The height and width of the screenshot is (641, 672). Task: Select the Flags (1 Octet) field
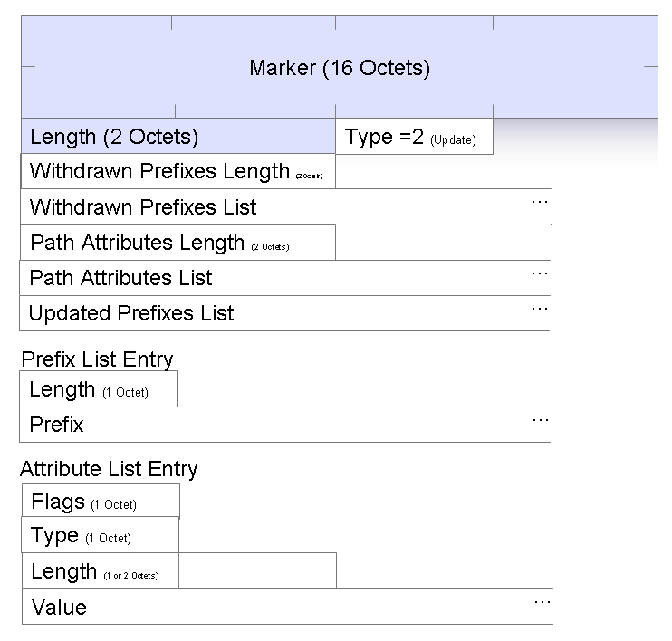coord(101,502)
